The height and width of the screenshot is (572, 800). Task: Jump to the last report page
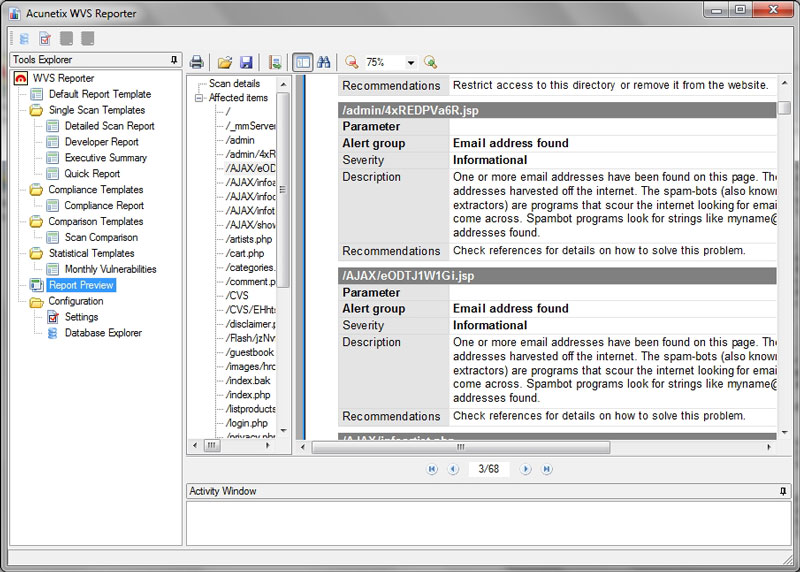coord(548,468)
